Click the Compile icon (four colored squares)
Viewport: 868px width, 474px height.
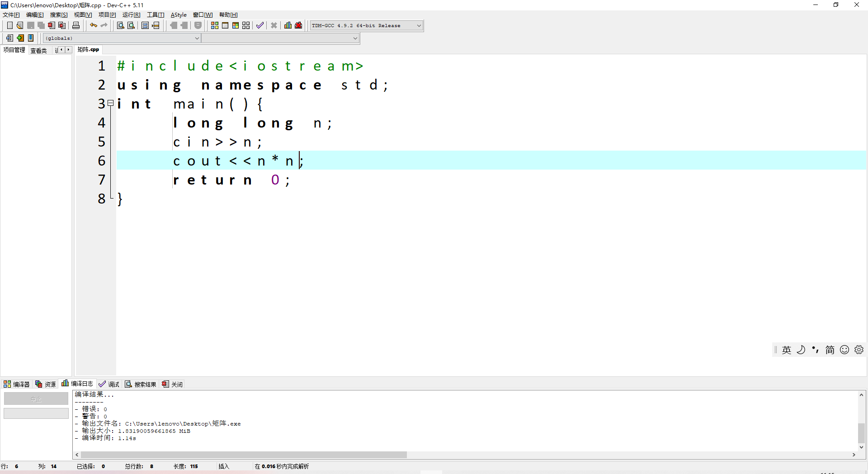point(215,25)
